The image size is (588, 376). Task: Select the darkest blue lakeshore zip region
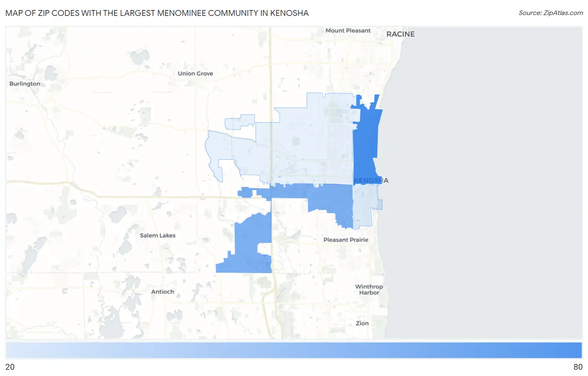365,142
